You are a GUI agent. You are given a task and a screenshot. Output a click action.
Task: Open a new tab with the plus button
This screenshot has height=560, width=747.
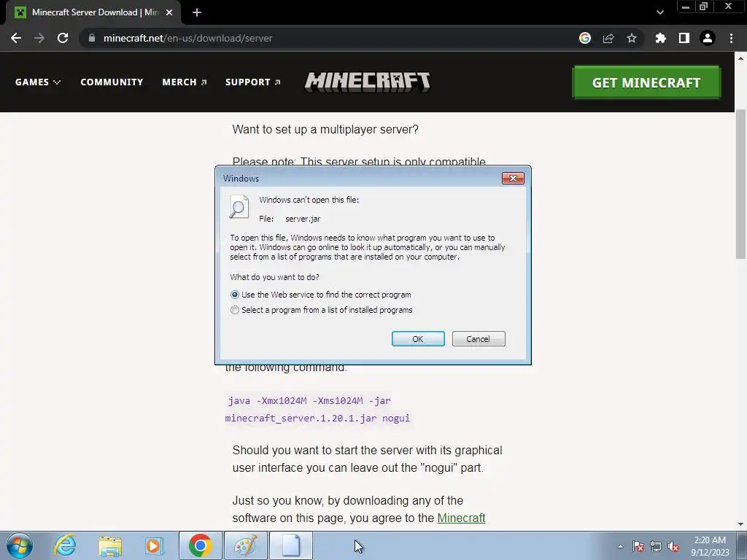tap(197, 12)
